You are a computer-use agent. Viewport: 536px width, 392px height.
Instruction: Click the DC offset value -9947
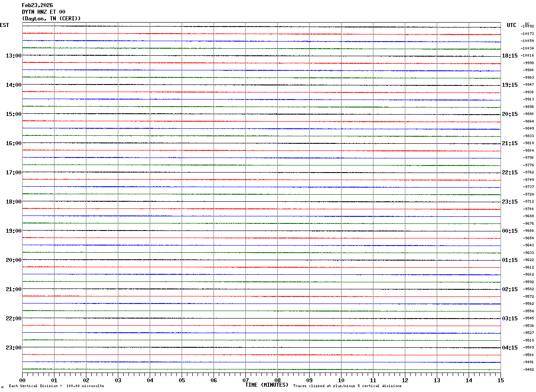click(x=528, y=85)
